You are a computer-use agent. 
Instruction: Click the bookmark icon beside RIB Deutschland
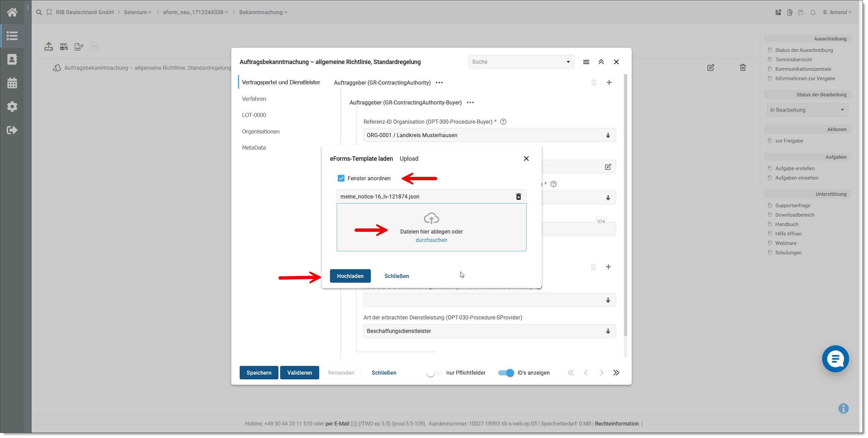[x=49, y=12]
